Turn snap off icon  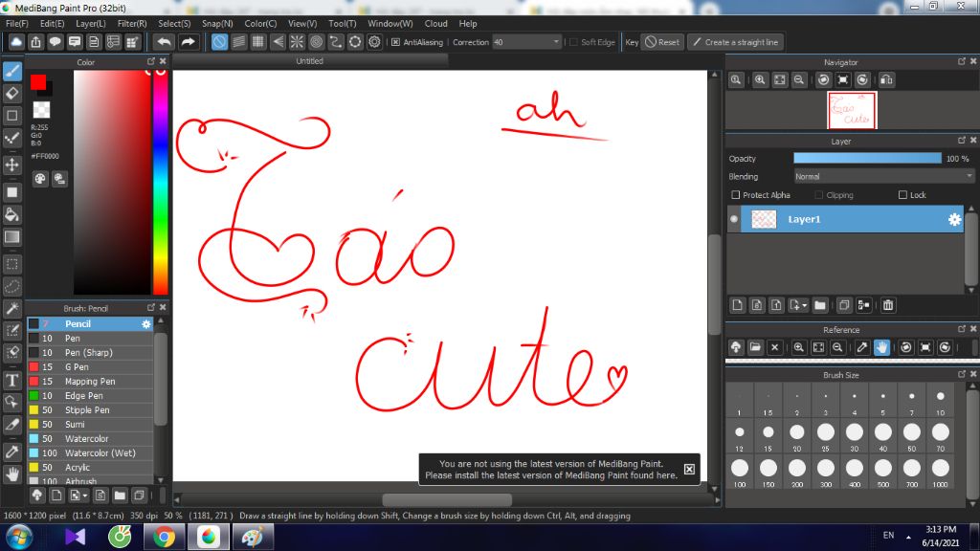(x=219, y=42)
